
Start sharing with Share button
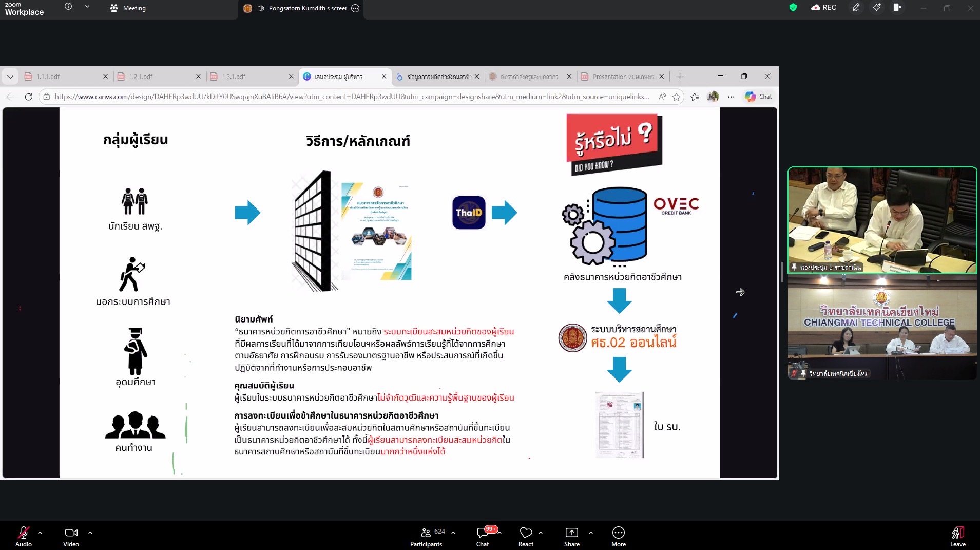pyautogui.click(x=571, y=536)
